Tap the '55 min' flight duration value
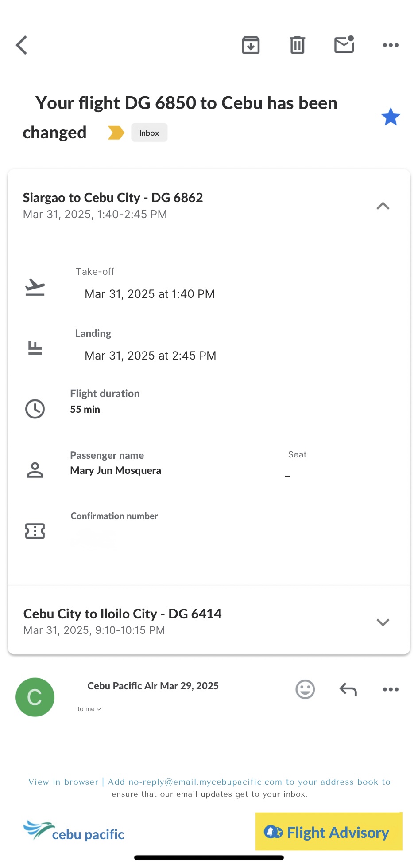Image resolution: width=418 pixels, height=868 pixels. 85,409
